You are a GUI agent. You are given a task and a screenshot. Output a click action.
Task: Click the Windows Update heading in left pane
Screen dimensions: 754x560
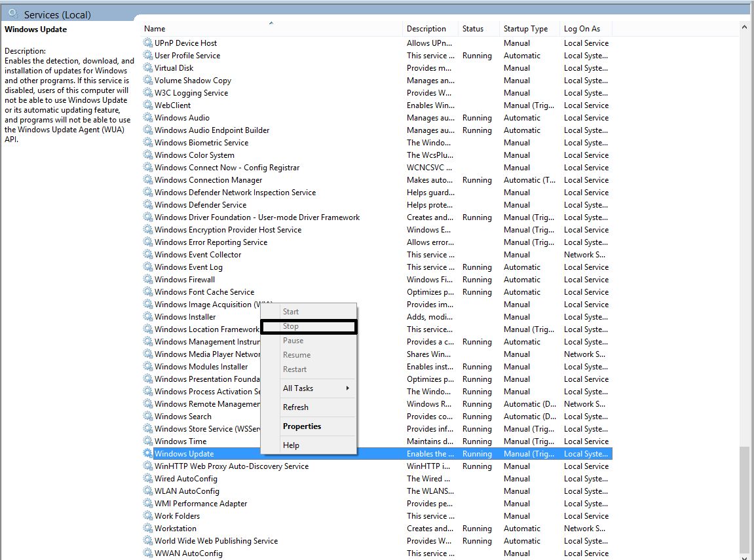(x=35, y=29)
